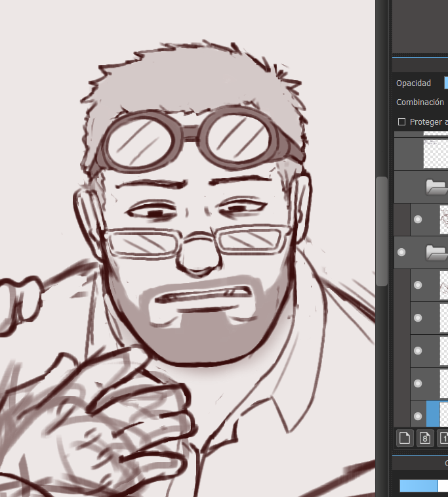Select the layer thumbnail above the upper folder
This screenshot has width=448, height=497.
436,154
